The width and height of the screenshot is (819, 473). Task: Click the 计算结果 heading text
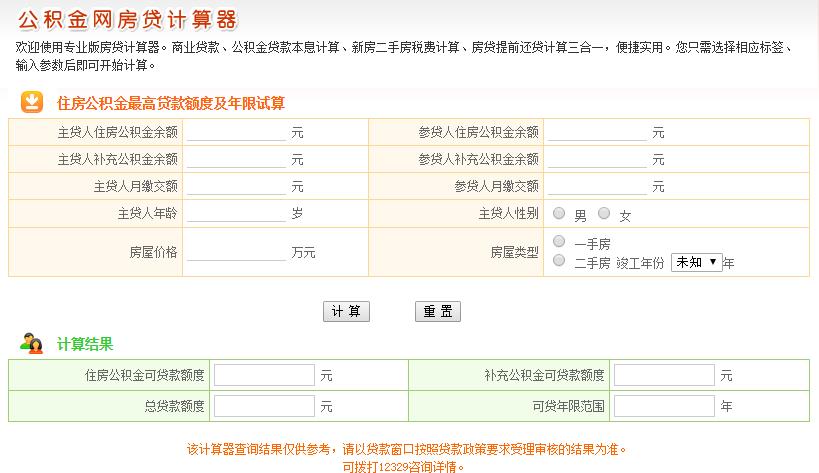(85, 344)
